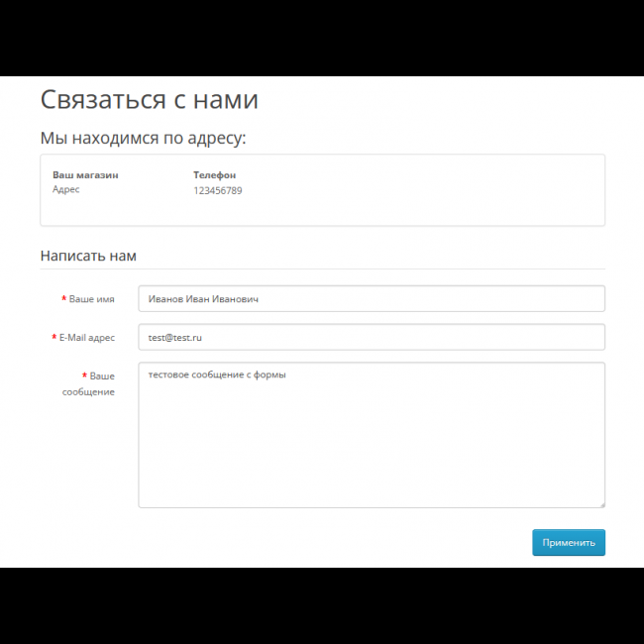Click the Ваше имя field label
The height and width of the screenshot is (644, 644).
pos(92,298)
